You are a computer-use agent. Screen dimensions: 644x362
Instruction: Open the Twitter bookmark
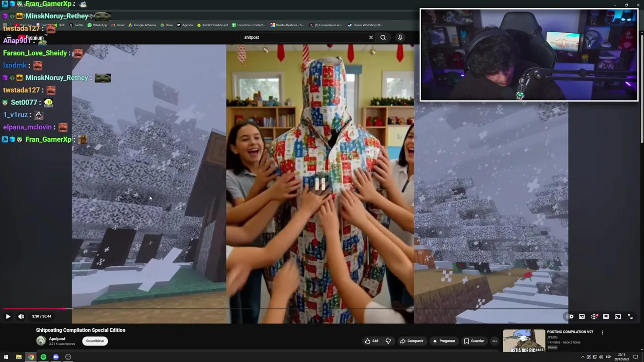[76, 25]
